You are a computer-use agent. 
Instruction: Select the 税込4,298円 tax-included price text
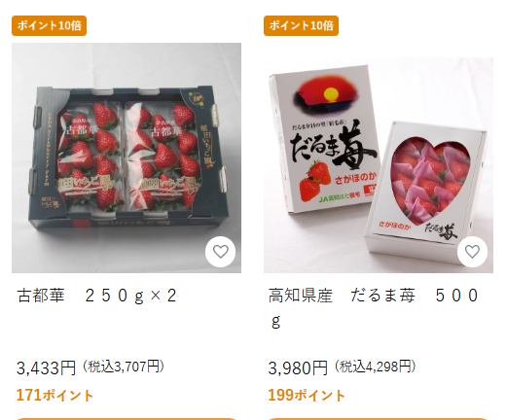coord(376,367)
